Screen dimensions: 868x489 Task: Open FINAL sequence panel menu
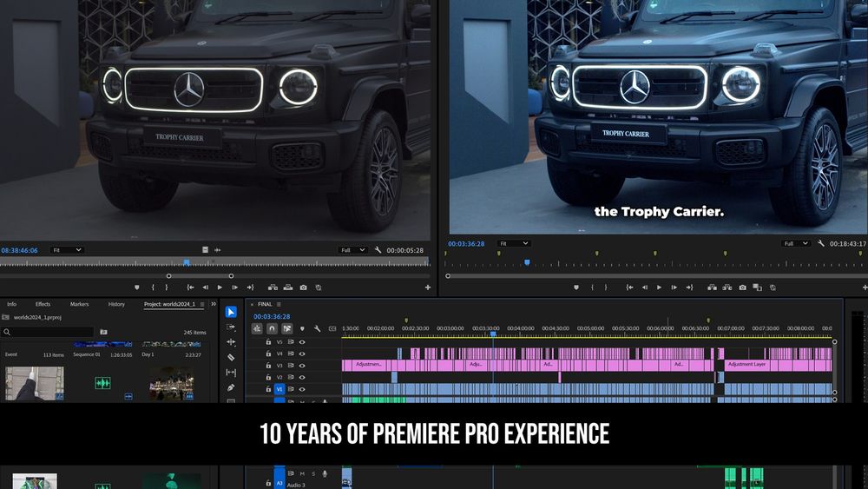(x=279, y=305)
